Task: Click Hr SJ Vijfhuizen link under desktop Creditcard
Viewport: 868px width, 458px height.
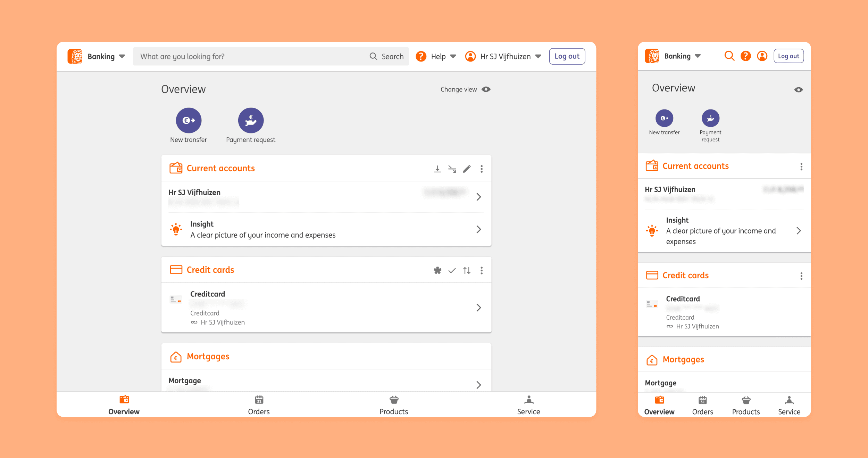Action: tap(223, 322)
